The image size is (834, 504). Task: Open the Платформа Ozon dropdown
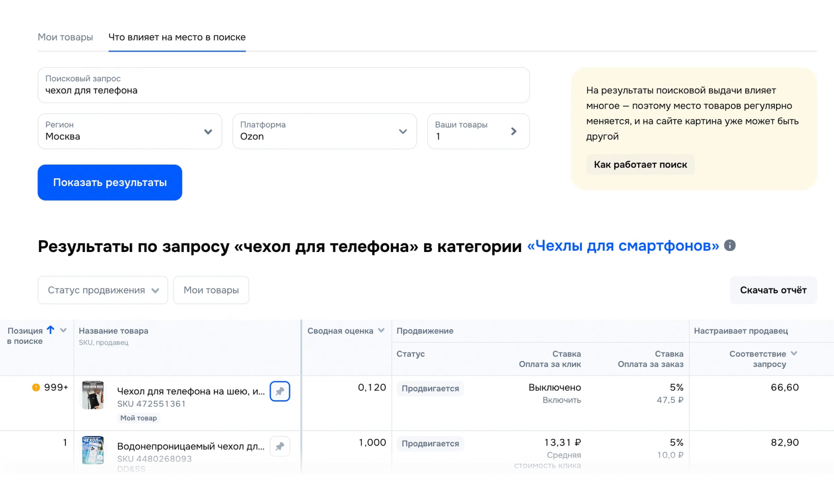(325, 131)
